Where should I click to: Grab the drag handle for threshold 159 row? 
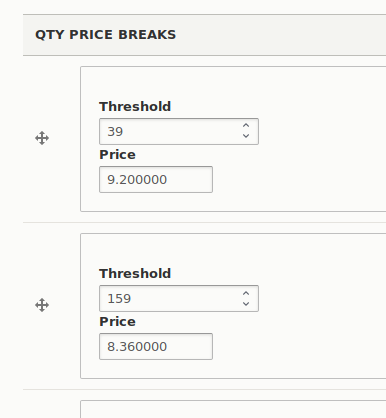point(42,305)
